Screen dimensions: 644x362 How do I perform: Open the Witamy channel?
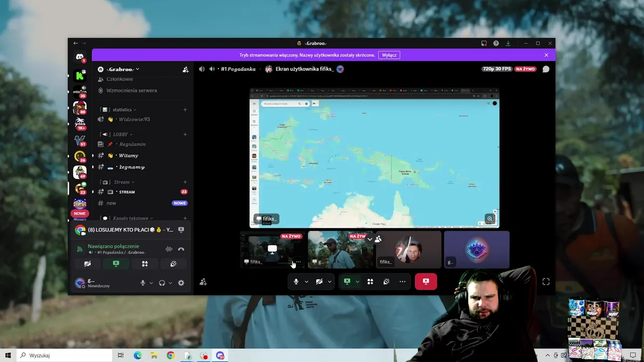point(142,156)
